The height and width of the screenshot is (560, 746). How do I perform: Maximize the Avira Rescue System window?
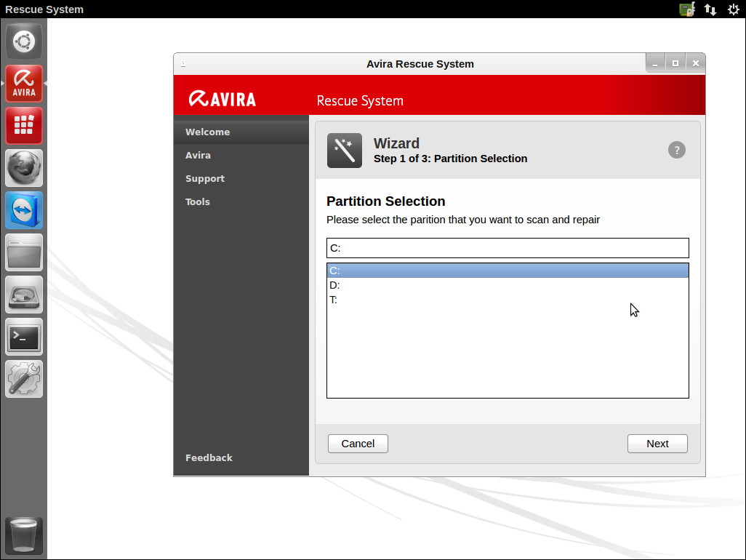(x=675, y=63)
